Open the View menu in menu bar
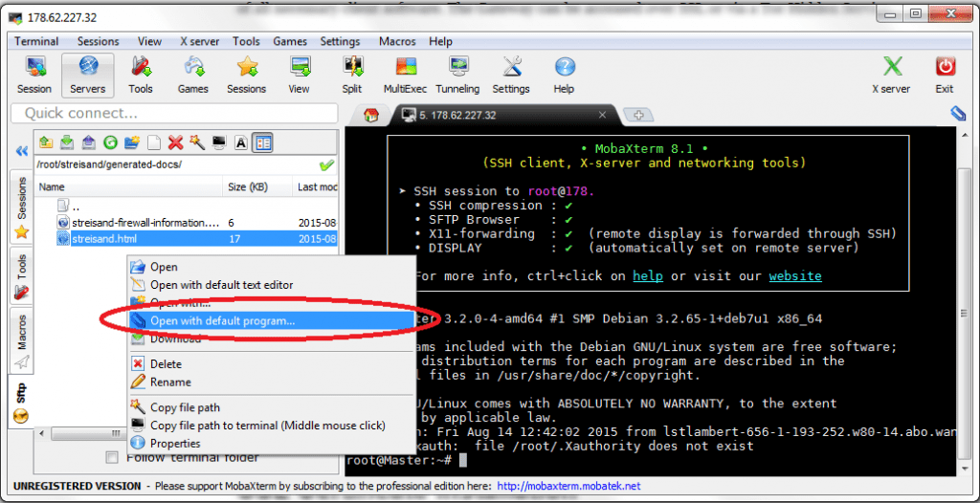 tap(149, 41)
